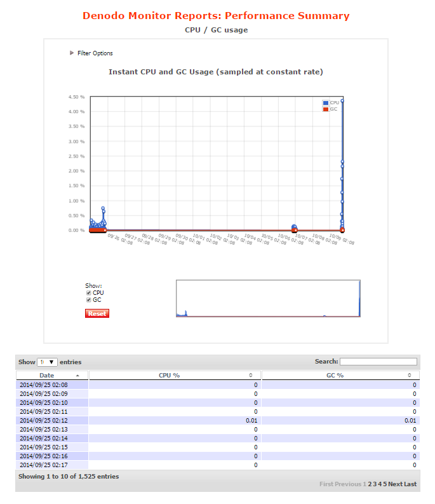Click the Instant CPU and GC Usage chart title
Image resolution: width=435 pixels, height=504 pixels.
click(215, 72)
